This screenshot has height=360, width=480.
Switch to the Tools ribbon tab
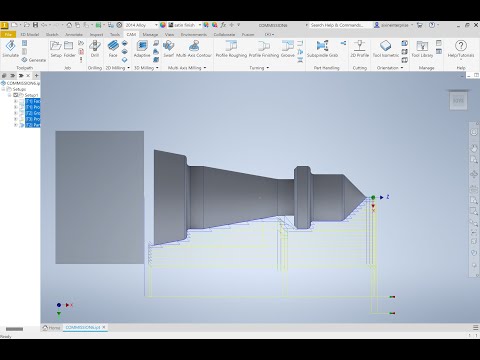(115, 34)
